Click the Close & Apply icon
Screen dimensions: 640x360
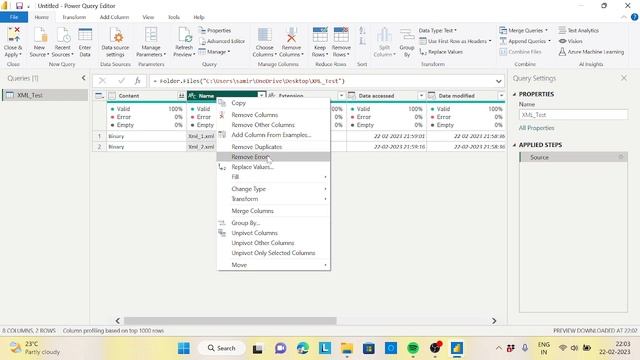(x=13, y=35)
